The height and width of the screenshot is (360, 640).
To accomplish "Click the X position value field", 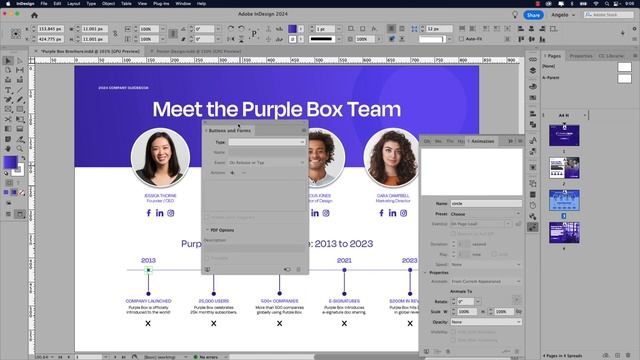I will pos(50,29).
